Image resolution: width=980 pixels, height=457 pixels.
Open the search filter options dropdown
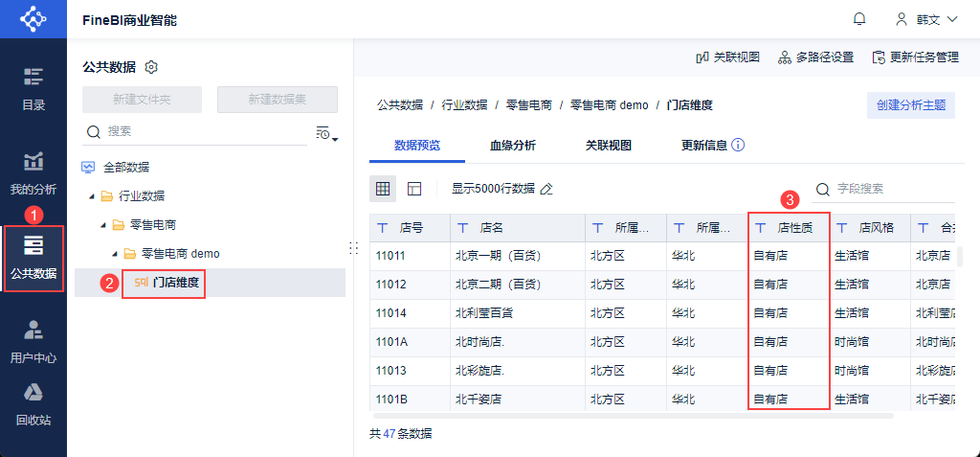(x=327, y=133)
